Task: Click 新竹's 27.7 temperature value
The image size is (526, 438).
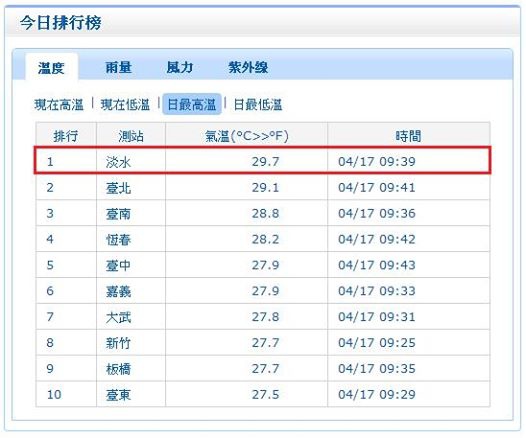Action: [265, 342]
